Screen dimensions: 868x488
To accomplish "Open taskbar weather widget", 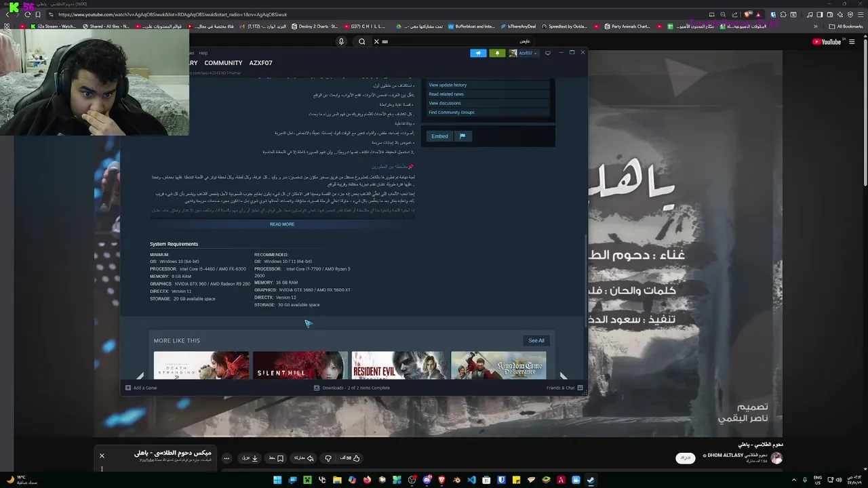I will point(20,480).
